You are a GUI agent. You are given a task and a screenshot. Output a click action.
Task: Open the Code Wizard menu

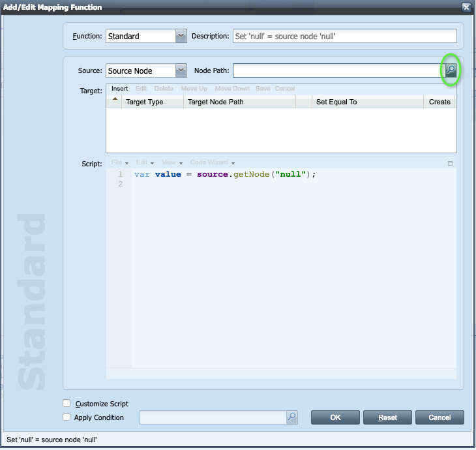click(212, 162)
